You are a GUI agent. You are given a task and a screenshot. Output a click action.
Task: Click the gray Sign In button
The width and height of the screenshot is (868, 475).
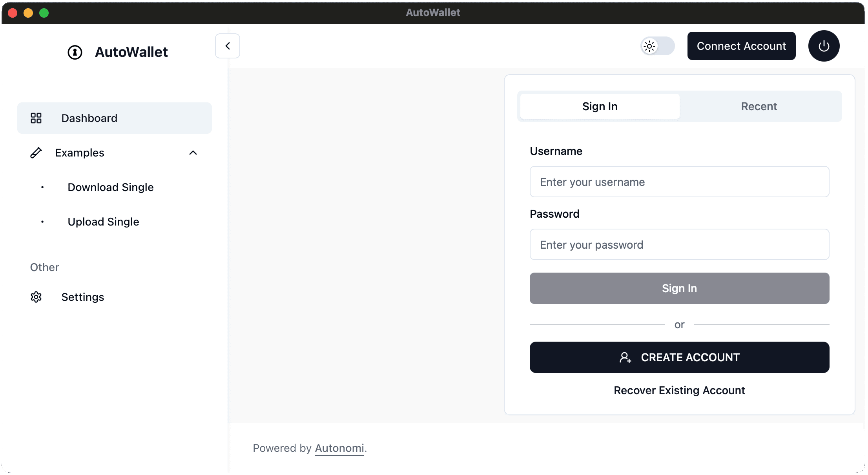click(679, 288)
